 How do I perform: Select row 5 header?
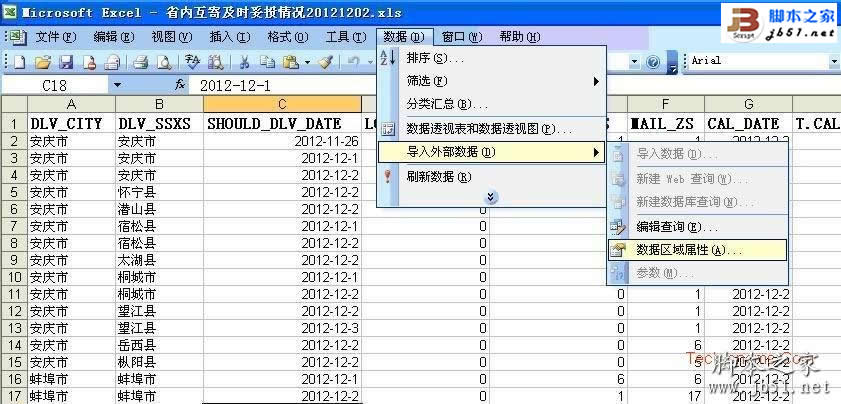14,192
